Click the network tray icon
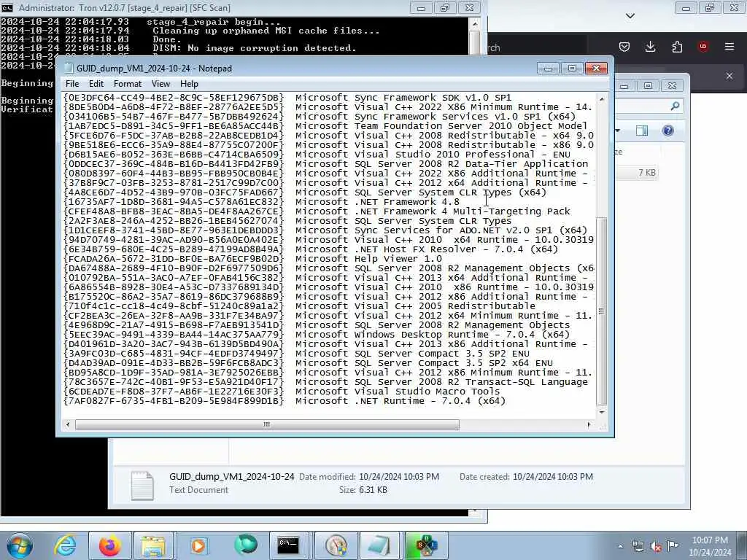 638,546
